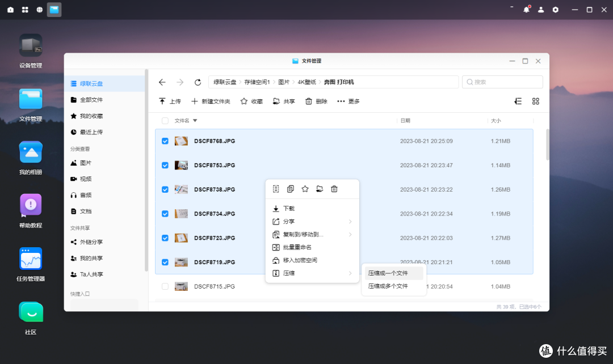Open the settings hexagon icon in the top bar

point(556,10)
